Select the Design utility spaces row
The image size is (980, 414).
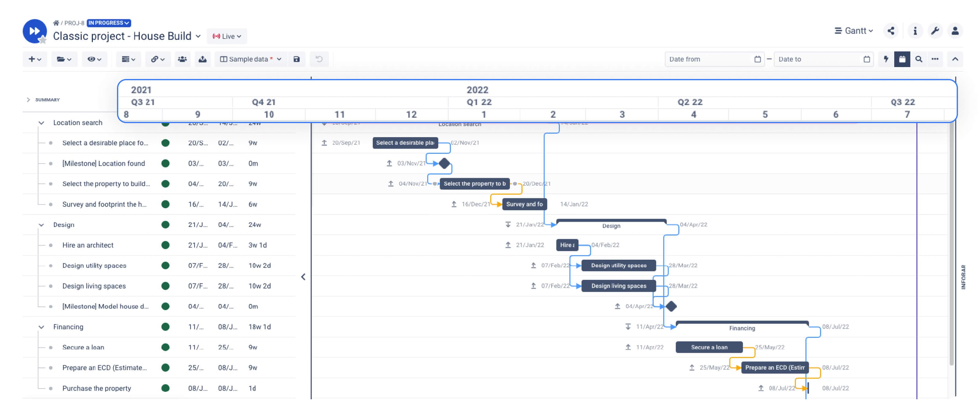(159, 265)
